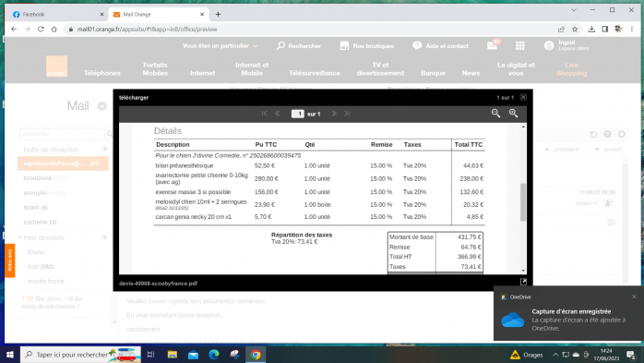644x363 pixels.
Task: Go to précédent message
Action: tap(562, 150)
